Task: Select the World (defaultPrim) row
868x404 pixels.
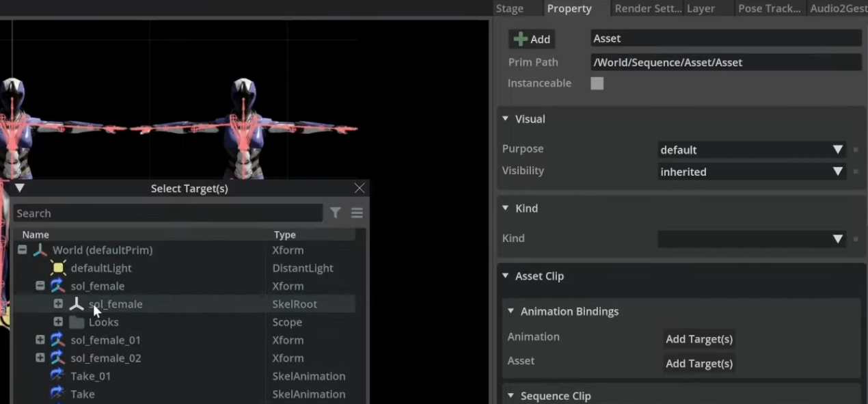Action: coord(185,250)
